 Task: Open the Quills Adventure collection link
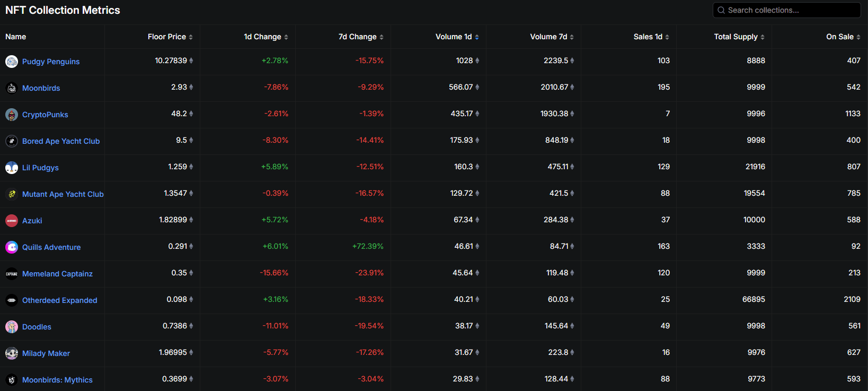point(51,247)
